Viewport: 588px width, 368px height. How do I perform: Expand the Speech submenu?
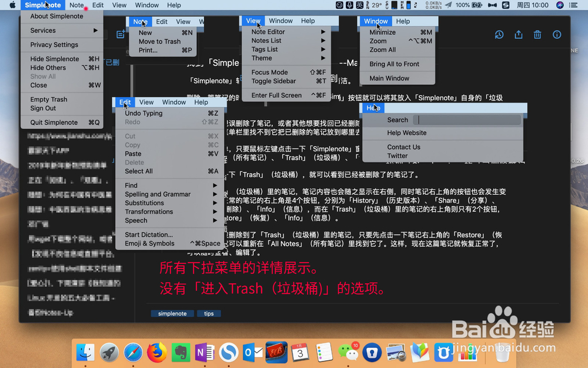(171, 220)
